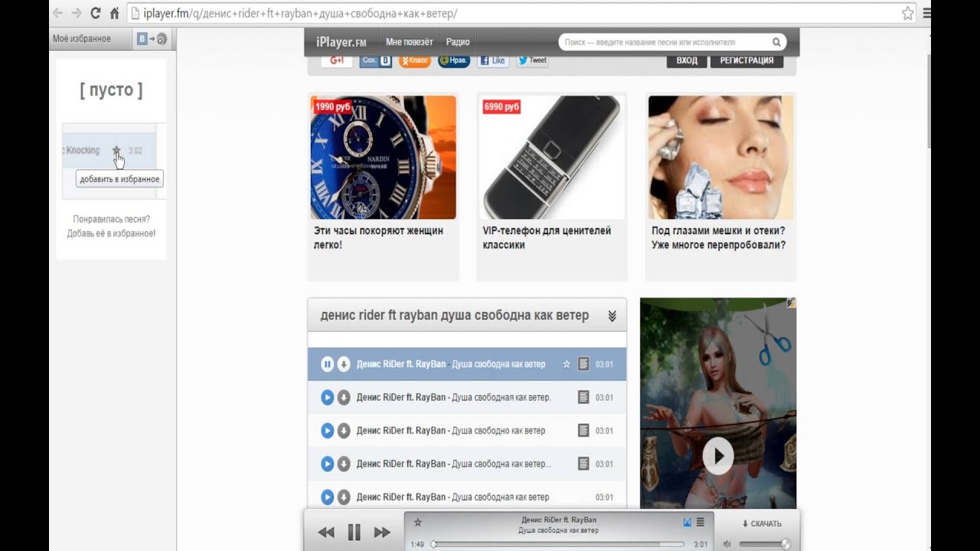
Task: Click the playback progress bar
Action: tap(558, 544)
